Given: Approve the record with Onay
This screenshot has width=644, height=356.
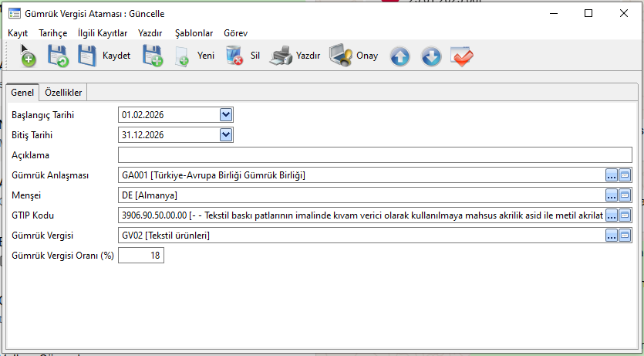Looking at the screenshot, I should coord(353,56).
